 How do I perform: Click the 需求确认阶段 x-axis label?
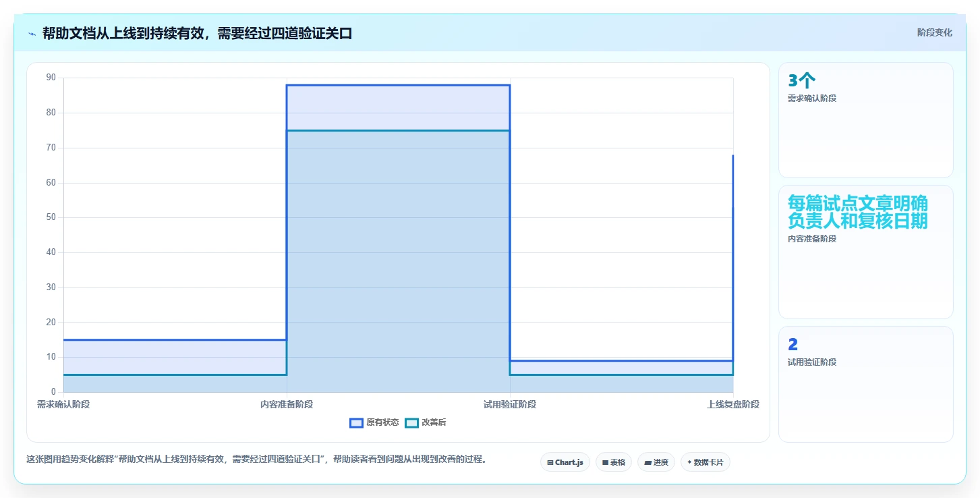[x=63, y=404]
